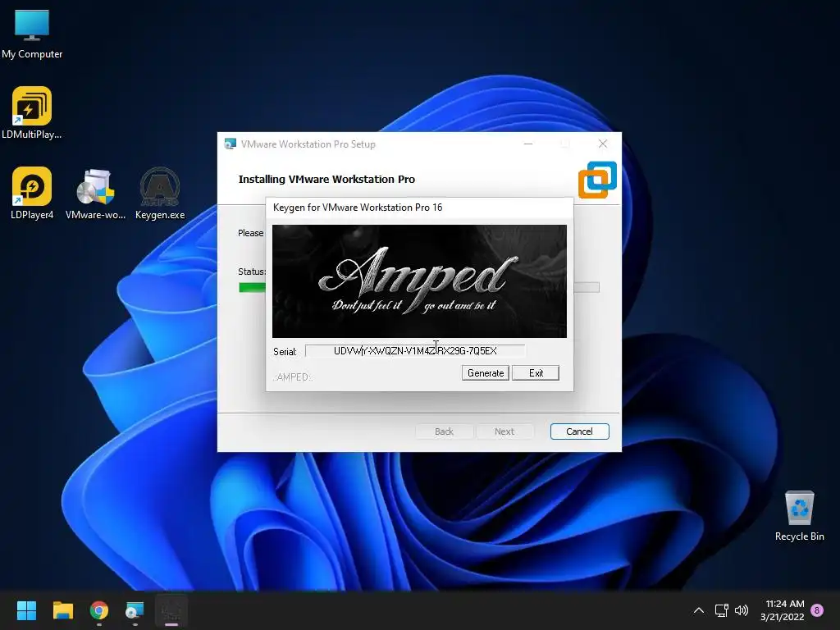Image resolution: width=840 pixels, height=630 pixels.
Task: Click VMware Setup title bar icon
Action: pos(231,144)
